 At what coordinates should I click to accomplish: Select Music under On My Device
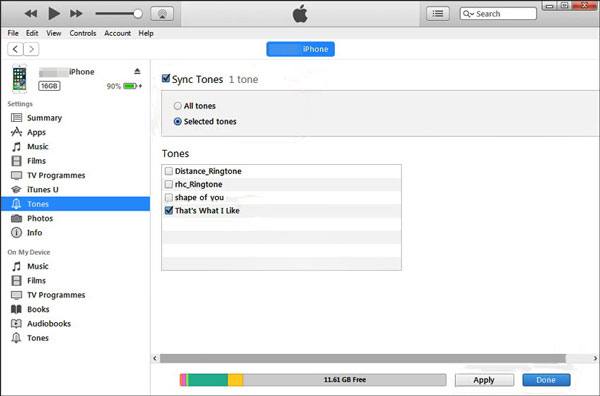38,266
